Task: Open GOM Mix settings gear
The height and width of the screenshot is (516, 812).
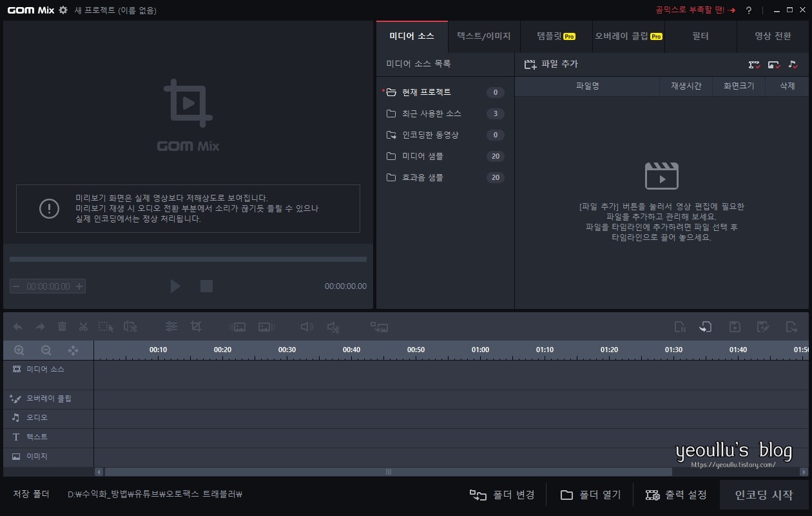Action: pos(63,10)
